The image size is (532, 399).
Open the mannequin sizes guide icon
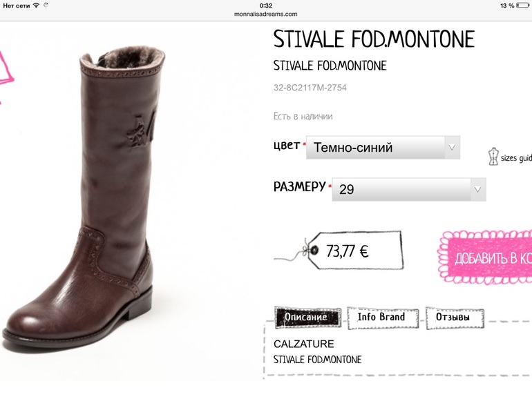click(493, 157)
